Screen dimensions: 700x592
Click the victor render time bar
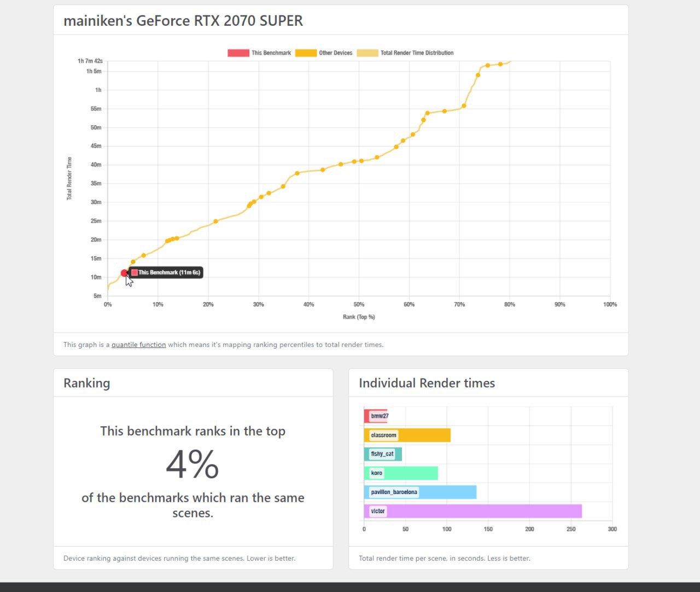[x=473, y=511]
